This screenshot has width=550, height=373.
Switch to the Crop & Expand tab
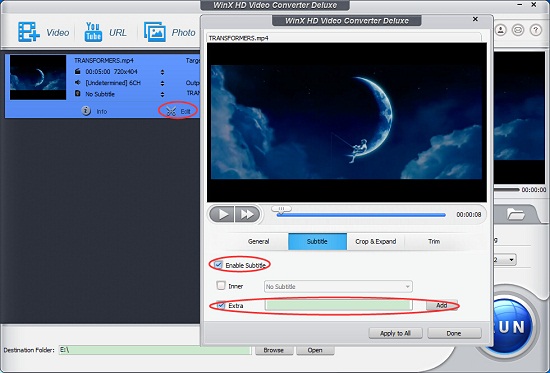click(376, 241)
